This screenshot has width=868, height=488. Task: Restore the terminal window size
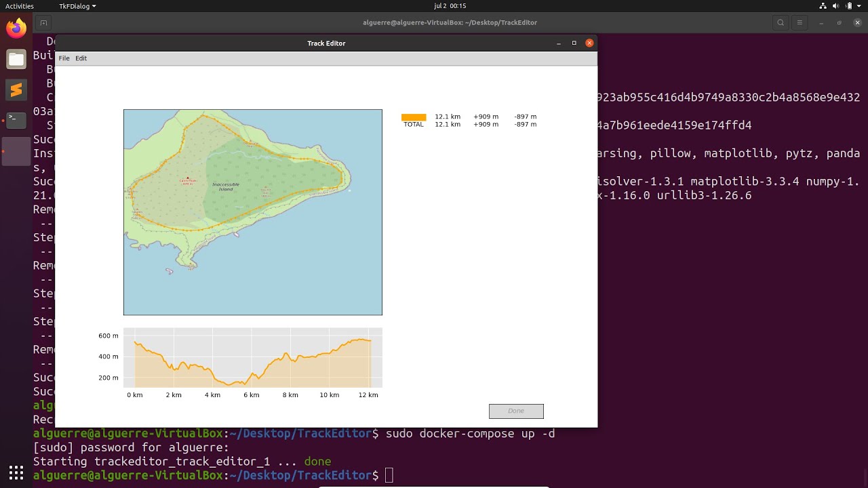click(x=839, y=22)
